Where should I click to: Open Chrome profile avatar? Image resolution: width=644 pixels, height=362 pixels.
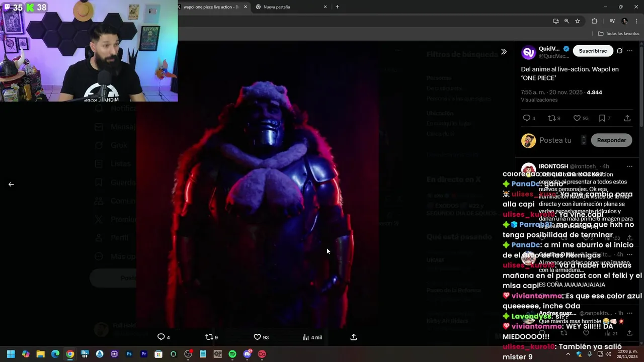click(x=625, y=21)
